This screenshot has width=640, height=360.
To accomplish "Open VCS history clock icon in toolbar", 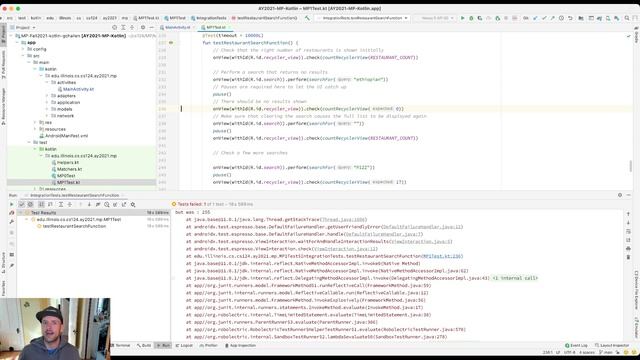I will pyautogui.click(x=561, y=18).
